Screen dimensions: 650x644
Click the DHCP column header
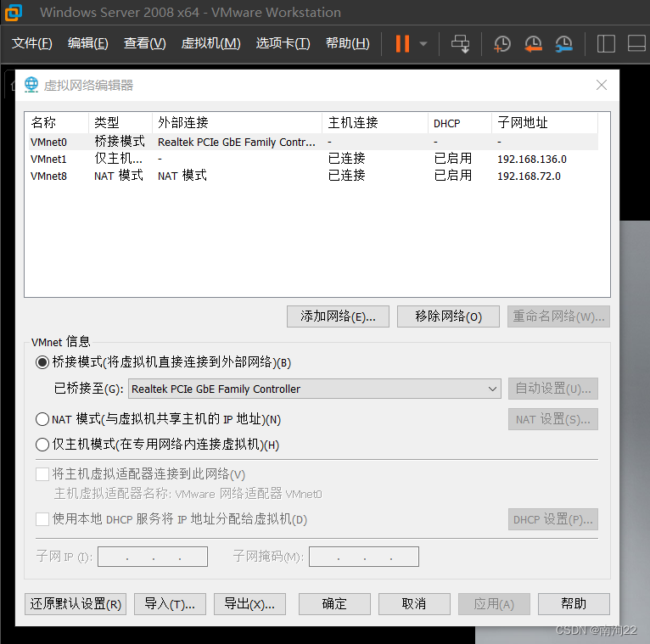click(x=460, y=123)
